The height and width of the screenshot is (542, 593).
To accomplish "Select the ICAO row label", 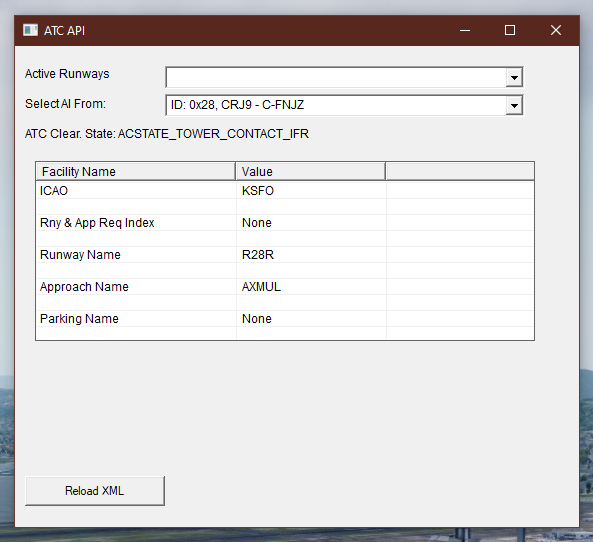I will (54, 191).
